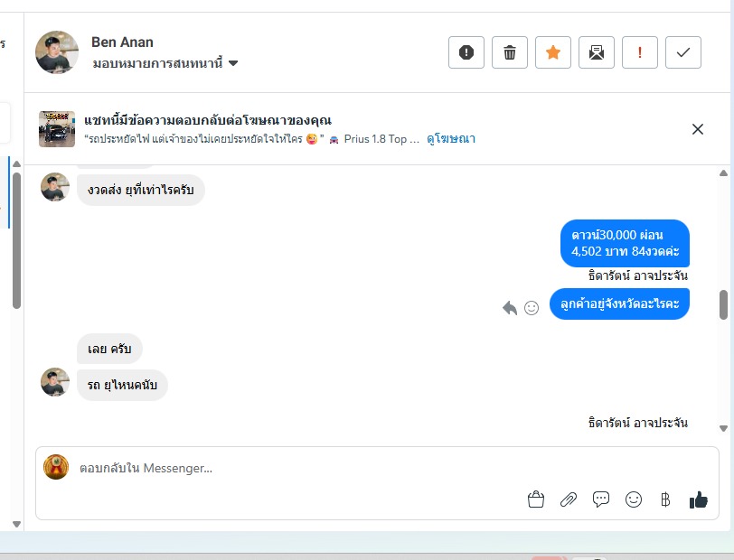Screen dimensions: 734x560
Task: Mark conversation as spam with octagon icon
Action: [466, 52]
